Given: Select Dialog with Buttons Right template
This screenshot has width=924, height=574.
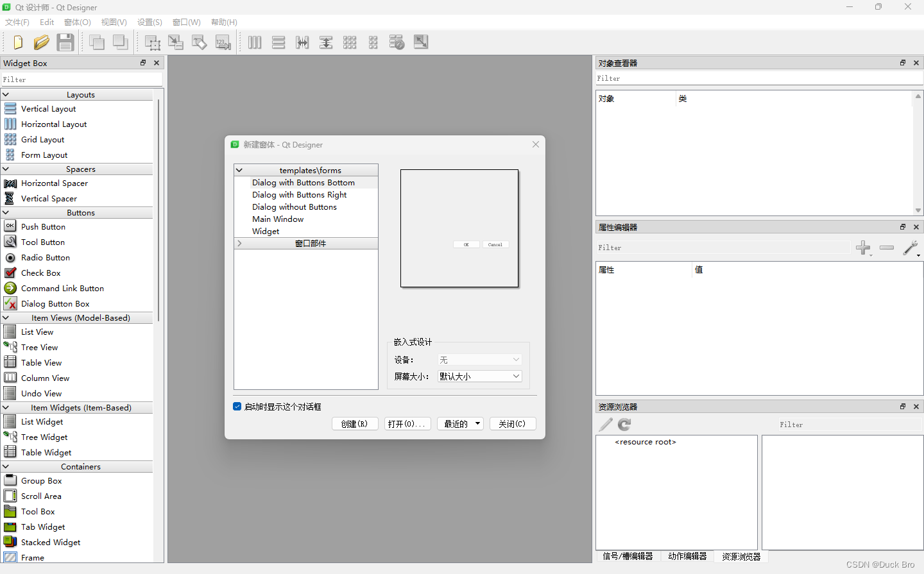Looking at the screenshot, I should 300,195.
